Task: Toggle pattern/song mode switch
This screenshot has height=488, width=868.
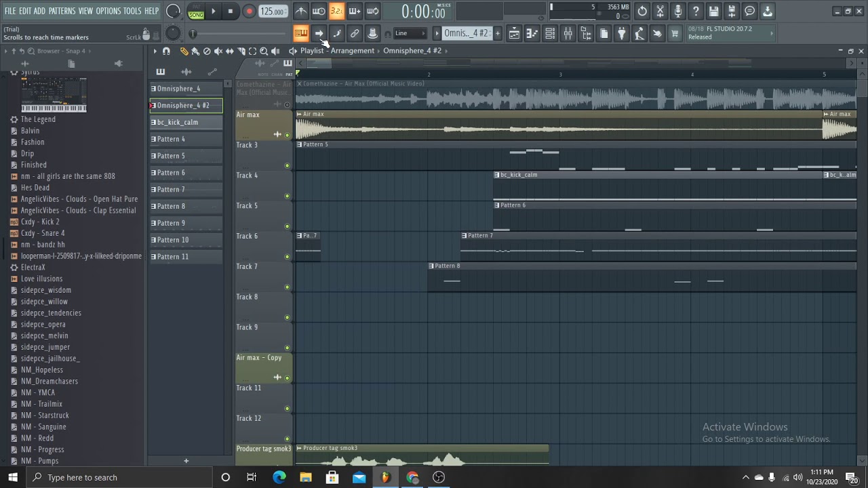Action: [196, 12]
